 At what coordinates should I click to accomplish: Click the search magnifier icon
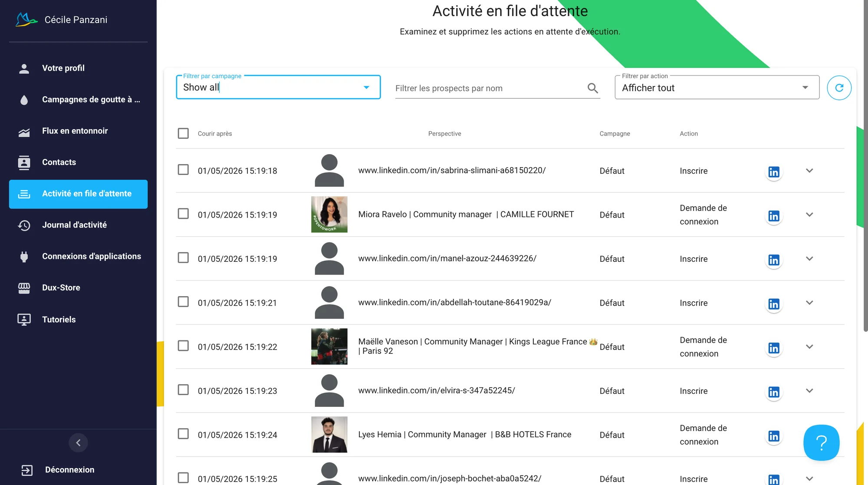coord(593,88)
